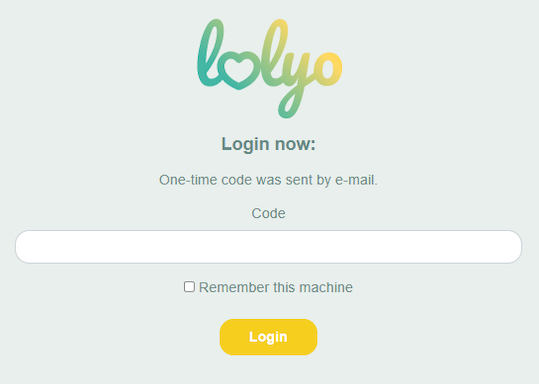Click inside the one-time code text box
Image resolution: width=539 pixels, height=384 pixels.
point(268,247)
